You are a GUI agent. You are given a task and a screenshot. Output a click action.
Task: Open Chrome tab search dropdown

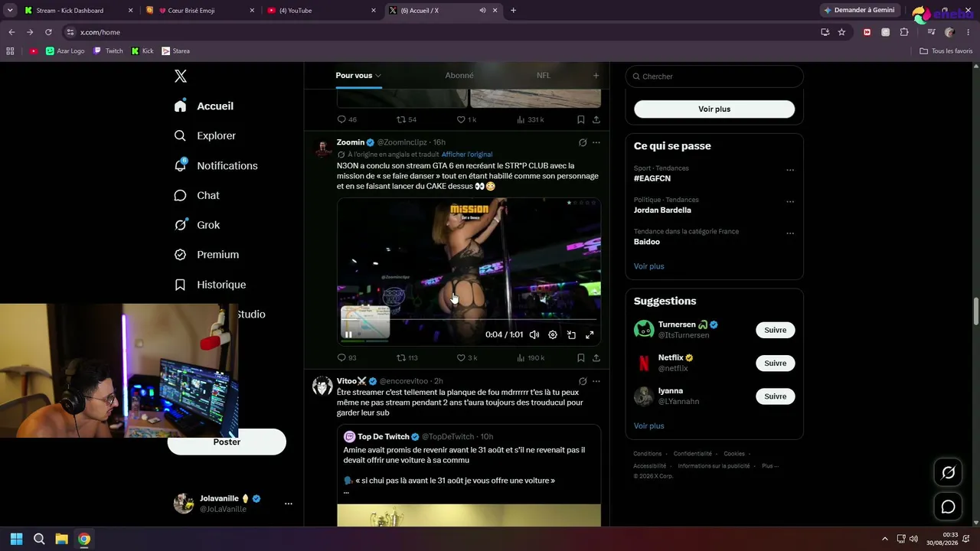click(10, 11)
